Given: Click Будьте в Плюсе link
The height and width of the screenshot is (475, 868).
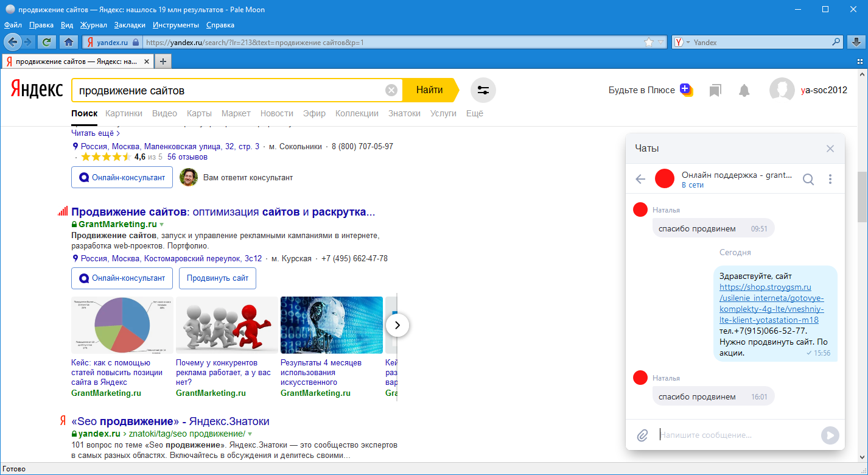Looking at the screenshot, I should pyautogui.click(x=642, y=90).
